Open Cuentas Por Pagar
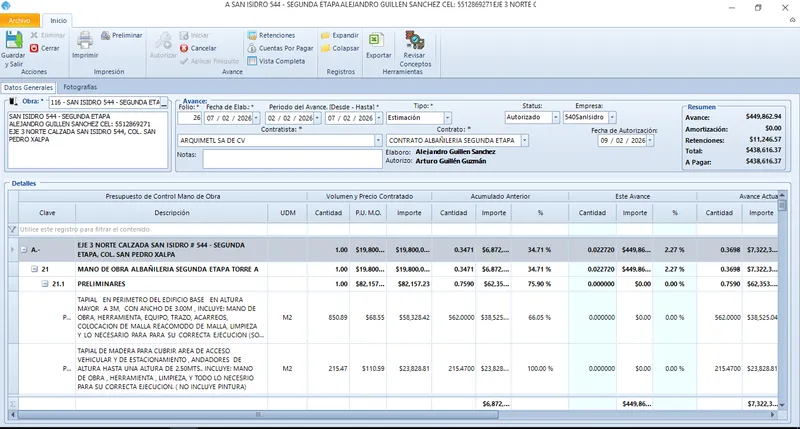The image size is (800, 429). click(x=280, y=48)
